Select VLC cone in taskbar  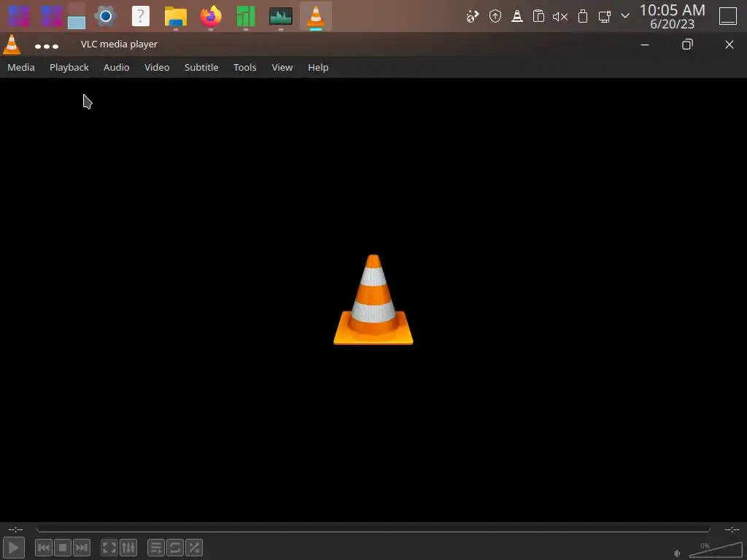[x=315, y=16]
